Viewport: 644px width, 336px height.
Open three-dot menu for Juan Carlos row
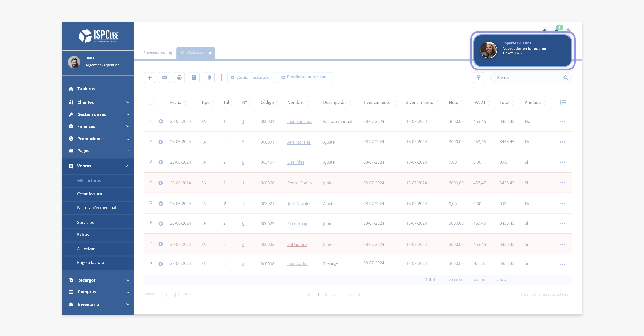click(x=562, y=265)
